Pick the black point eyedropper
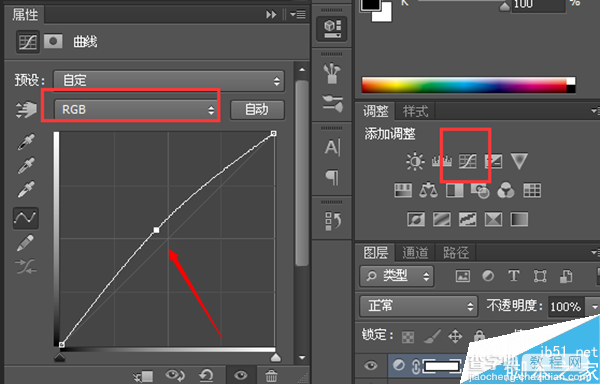 26,142
